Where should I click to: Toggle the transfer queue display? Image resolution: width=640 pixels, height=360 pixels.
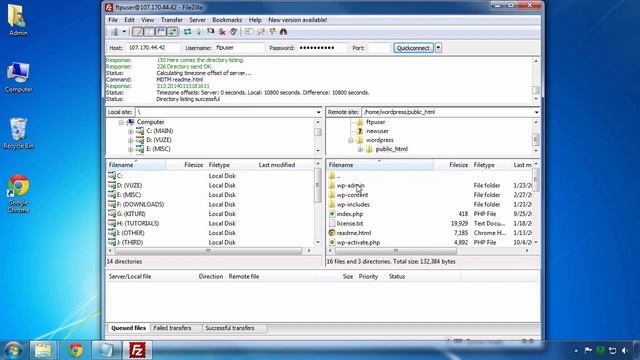click(x=172, y=32)
